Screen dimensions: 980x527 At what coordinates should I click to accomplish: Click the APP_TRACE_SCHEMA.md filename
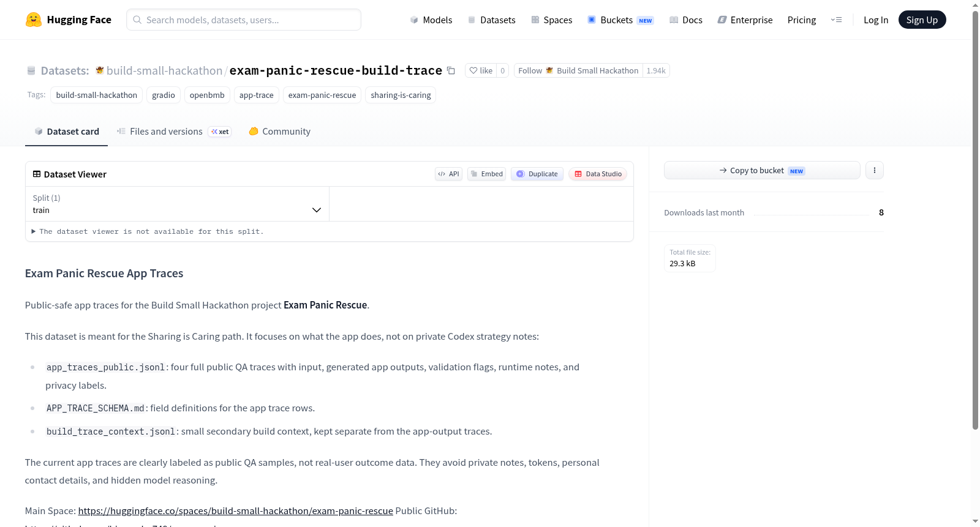96,408
